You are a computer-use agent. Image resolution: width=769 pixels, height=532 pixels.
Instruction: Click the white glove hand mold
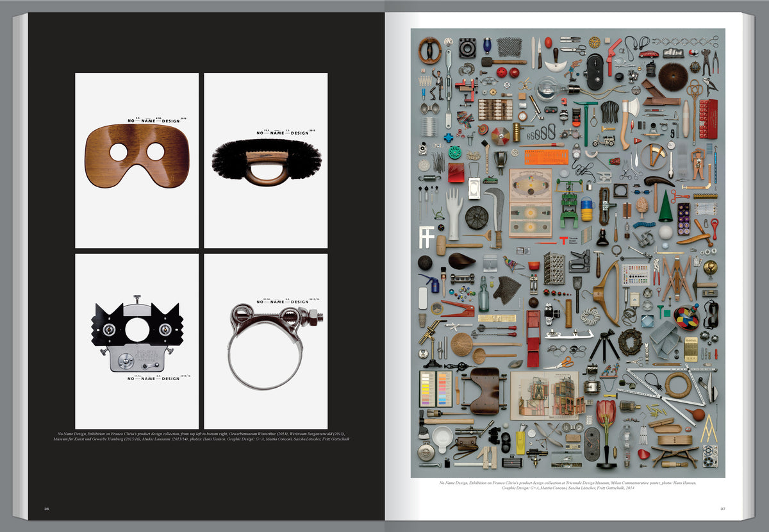pyautogui.click(x=454, y=213)
